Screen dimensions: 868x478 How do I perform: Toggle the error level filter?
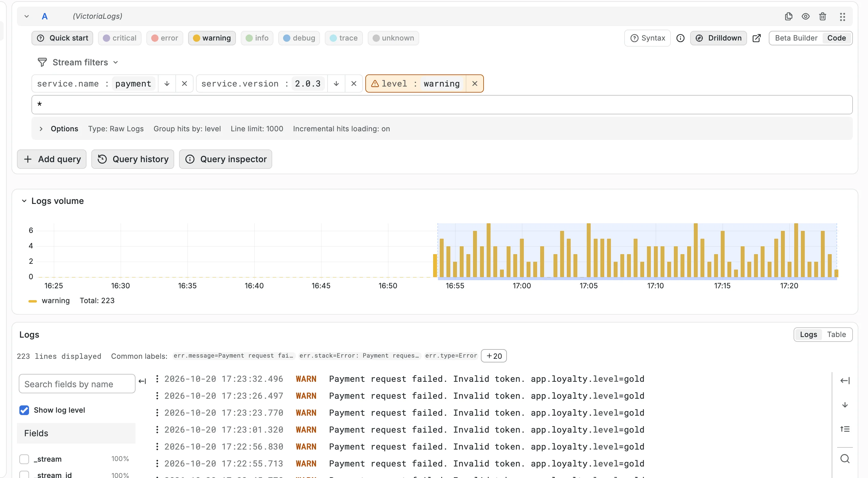point(165,38)
